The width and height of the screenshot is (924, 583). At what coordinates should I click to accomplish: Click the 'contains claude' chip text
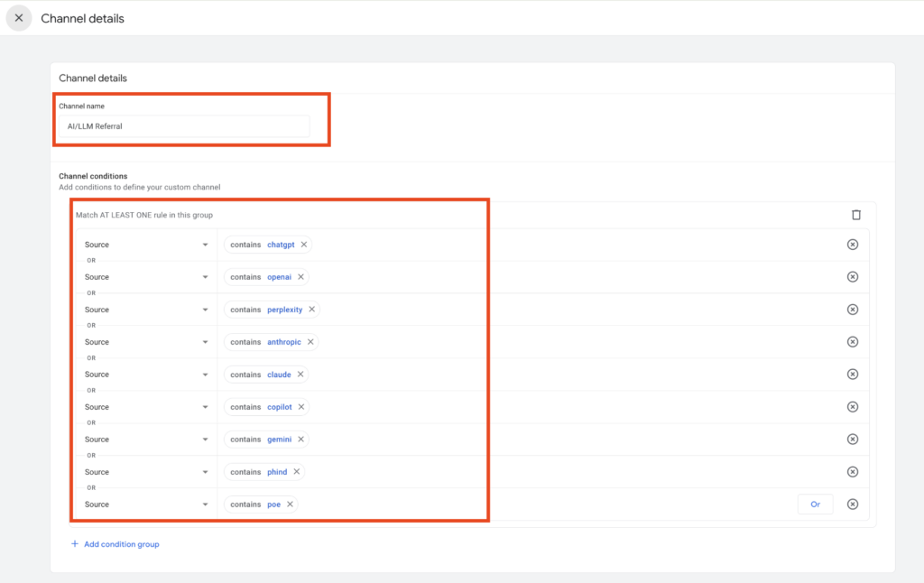pyautogui.click(x=260, y=375)
